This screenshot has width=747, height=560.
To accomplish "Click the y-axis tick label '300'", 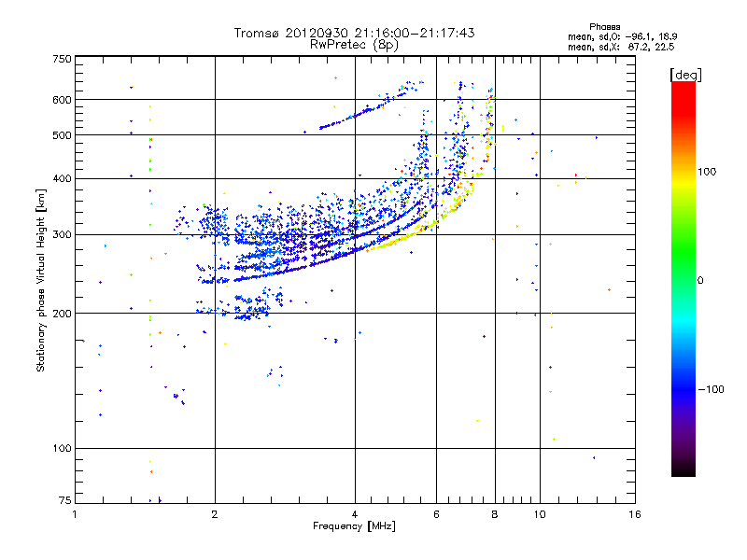I will [x=63, y=234].
